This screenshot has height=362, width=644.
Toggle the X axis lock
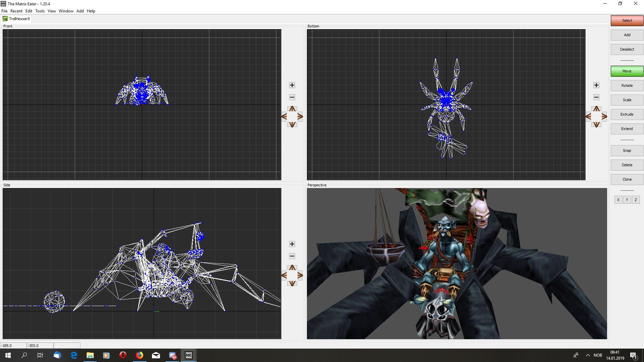click(x=618, y=200)
